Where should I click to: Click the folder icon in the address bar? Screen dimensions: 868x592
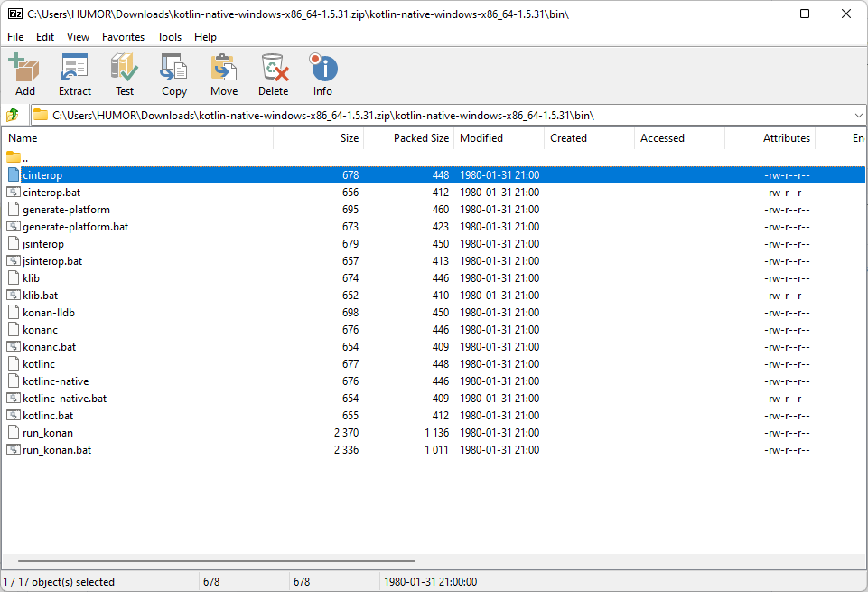pos(40,114)
